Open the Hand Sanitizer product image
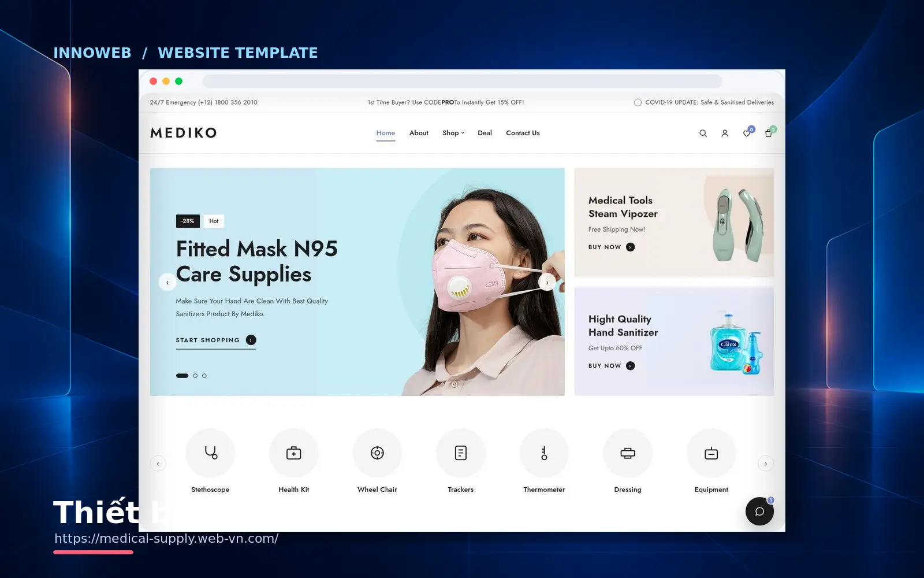Image resolution: width=924 pixels, height=578 pixels. tap(736, 343)
